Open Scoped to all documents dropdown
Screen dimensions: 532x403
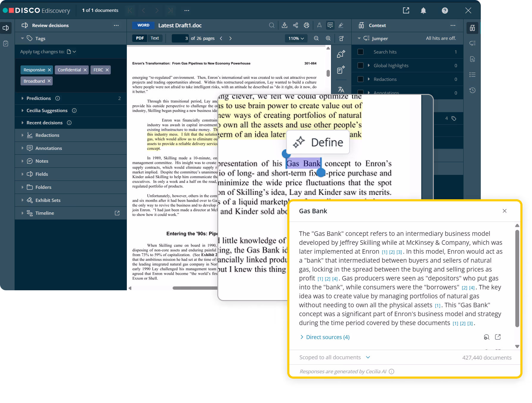[x=368, y=357]
